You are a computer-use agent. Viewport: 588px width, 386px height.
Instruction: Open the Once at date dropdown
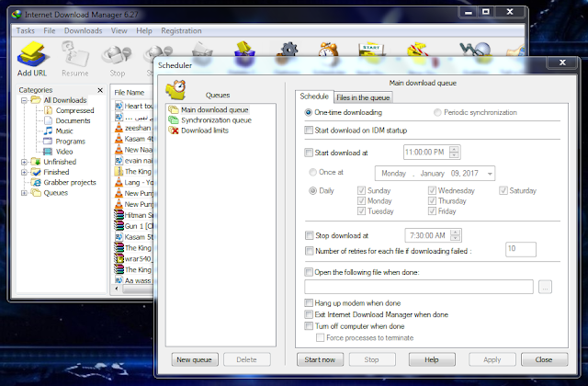[490, 174]
